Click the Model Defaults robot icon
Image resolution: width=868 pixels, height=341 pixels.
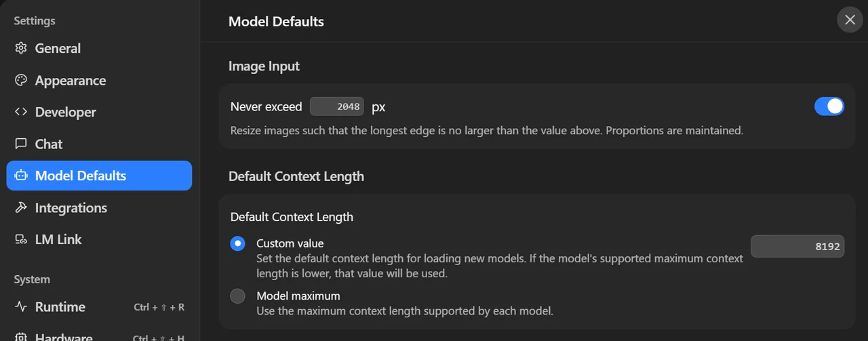point(21,176)
